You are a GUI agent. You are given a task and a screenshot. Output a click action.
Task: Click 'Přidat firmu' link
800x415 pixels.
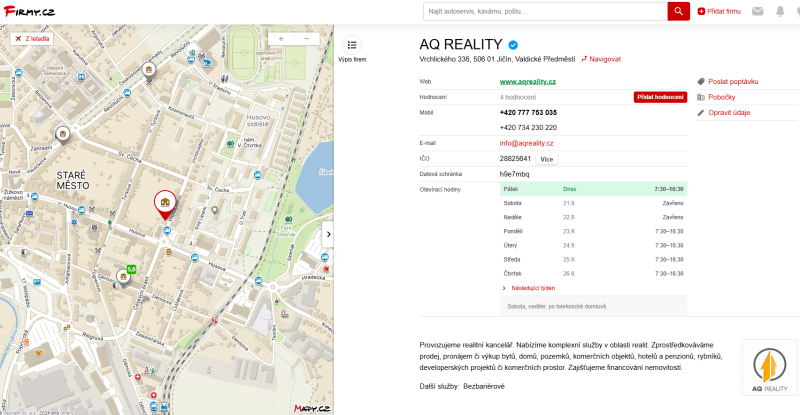[x=719, y=11]
